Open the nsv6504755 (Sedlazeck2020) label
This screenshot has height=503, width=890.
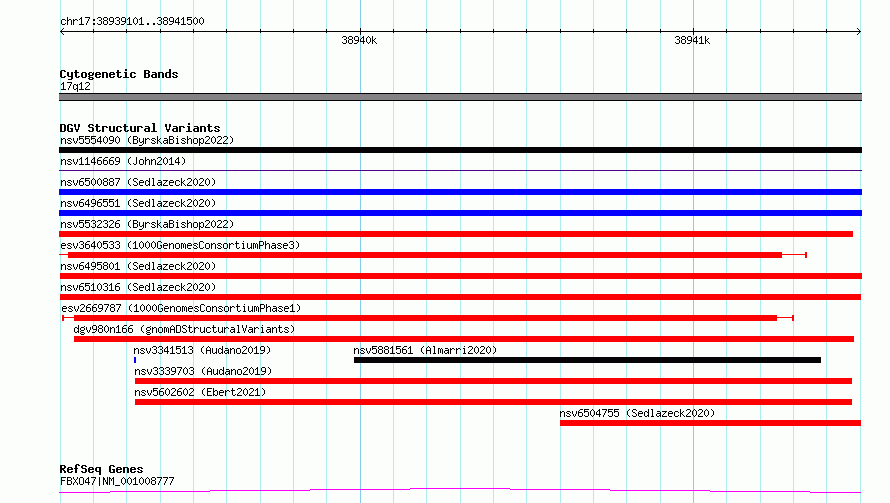point(637,413)
